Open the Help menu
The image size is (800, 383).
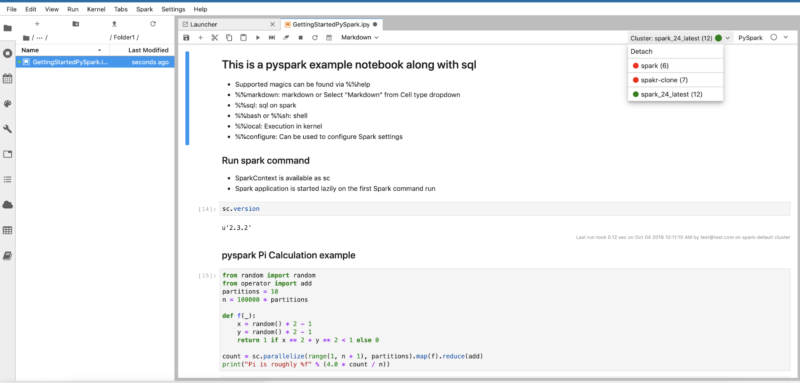click(x=201, y=9)
